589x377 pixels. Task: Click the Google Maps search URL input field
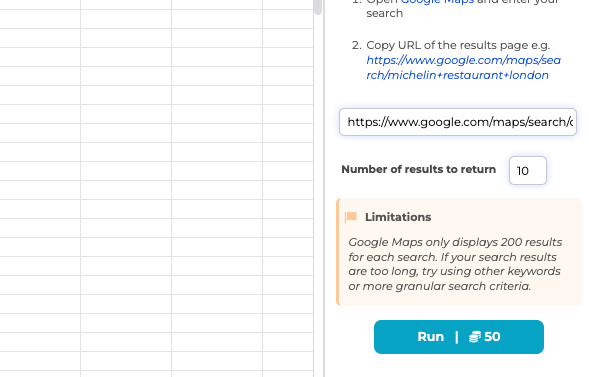point(458,122)
